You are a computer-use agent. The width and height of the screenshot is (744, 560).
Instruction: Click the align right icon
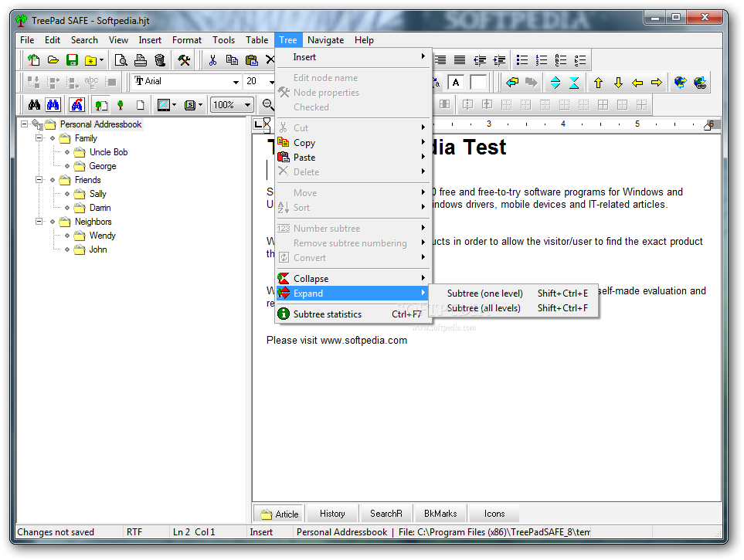[440, 60]
